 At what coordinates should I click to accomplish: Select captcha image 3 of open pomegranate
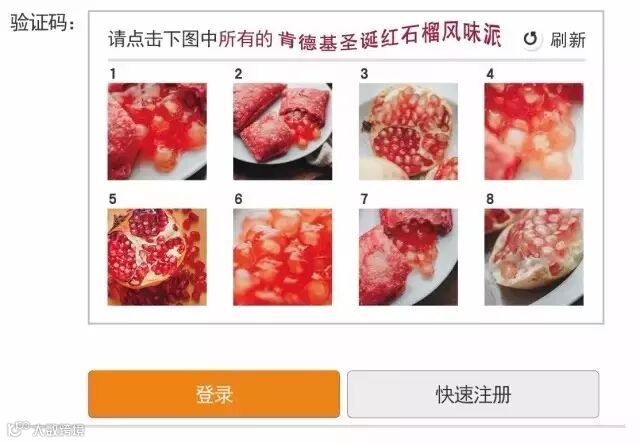coord(408,131)
